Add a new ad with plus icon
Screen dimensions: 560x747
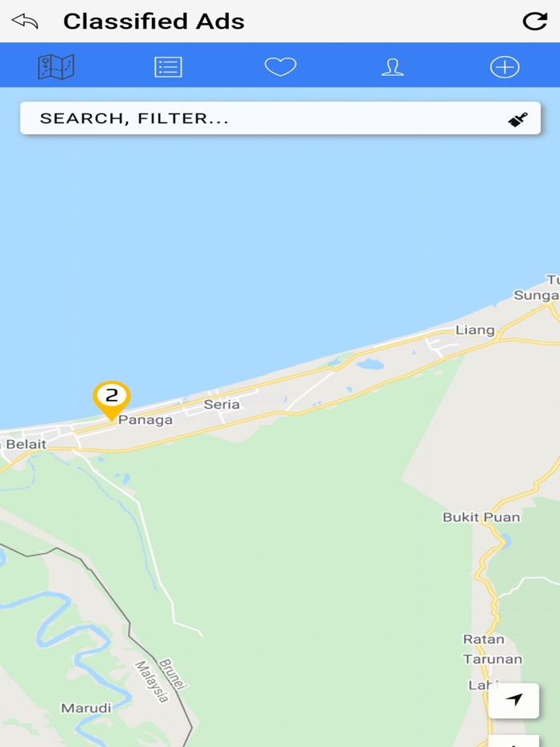505,66
